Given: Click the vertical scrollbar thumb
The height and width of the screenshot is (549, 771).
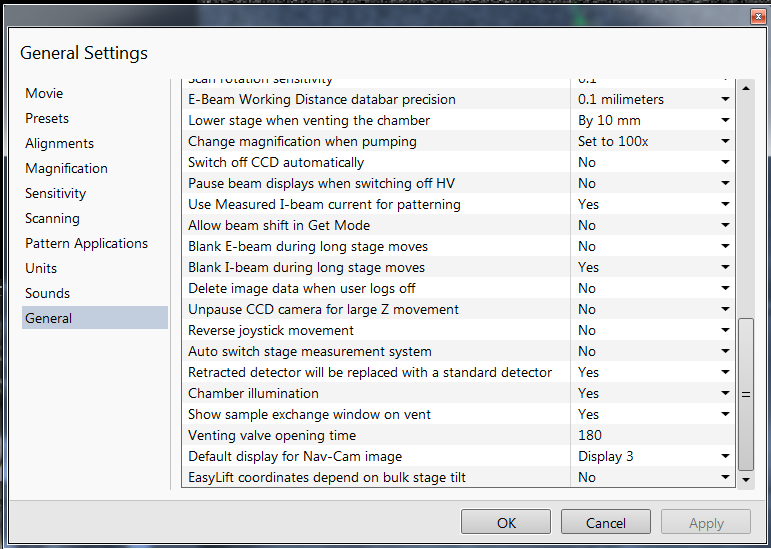Looking at the screenshot, I should click(746, 395).
